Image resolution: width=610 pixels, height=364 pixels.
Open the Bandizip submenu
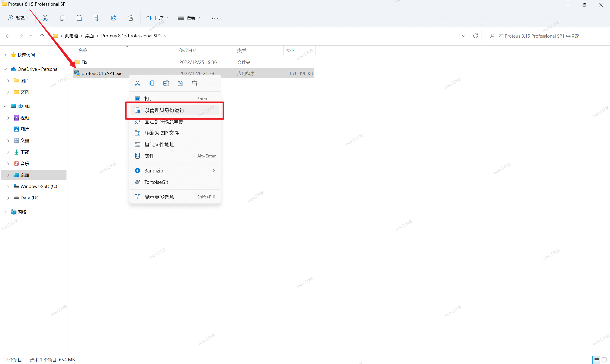click(x=175, y=171)
